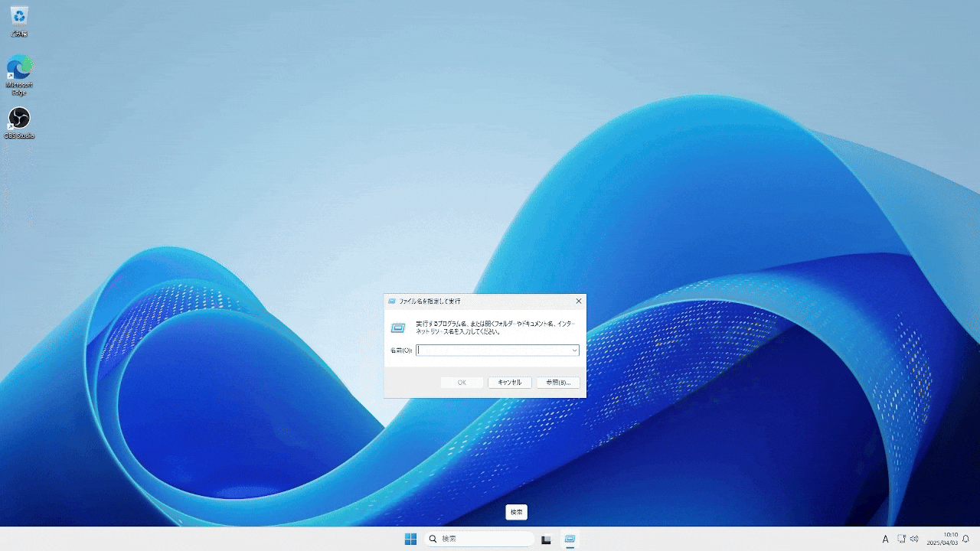Open file browsing via 参照(B)...

558,382
